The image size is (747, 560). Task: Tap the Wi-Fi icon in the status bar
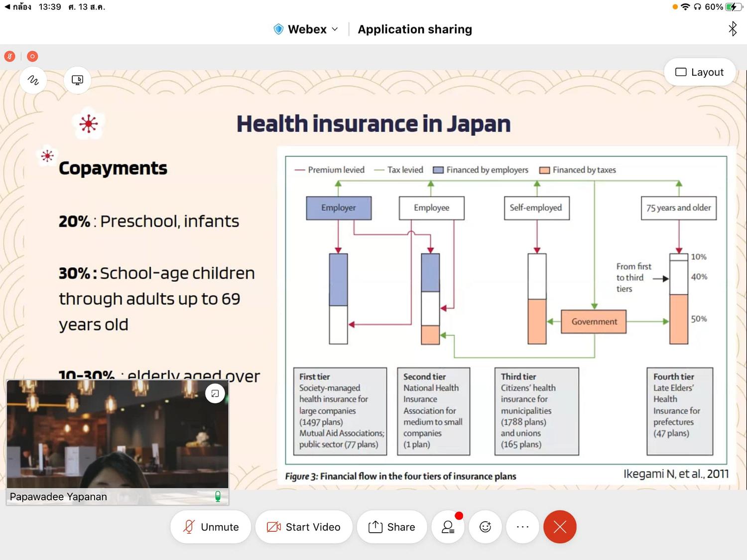point(686,7)
